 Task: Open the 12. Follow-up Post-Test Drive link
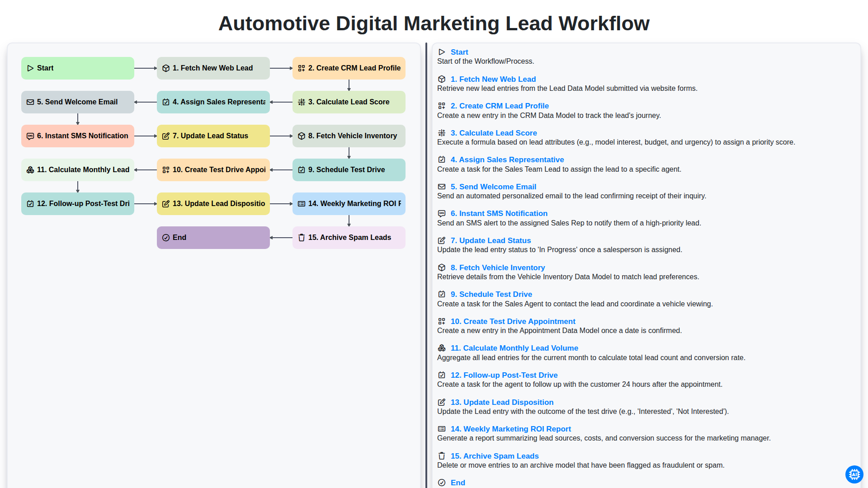coord(504,375)
